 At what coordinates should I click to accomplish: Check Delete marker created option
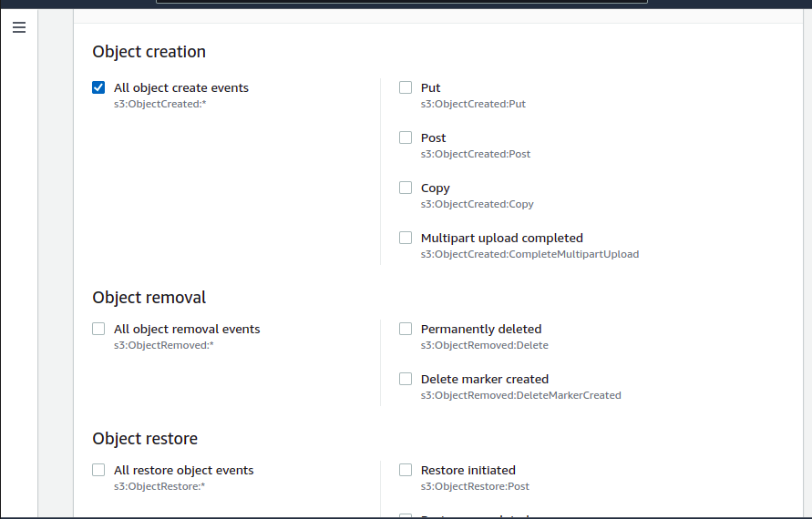(406, 379)
